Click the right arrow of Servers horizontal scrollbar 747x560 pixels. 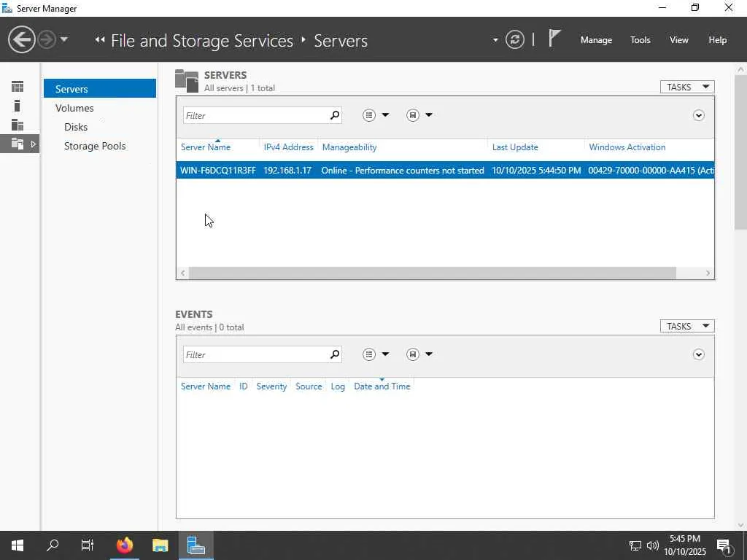click(708, 273)
